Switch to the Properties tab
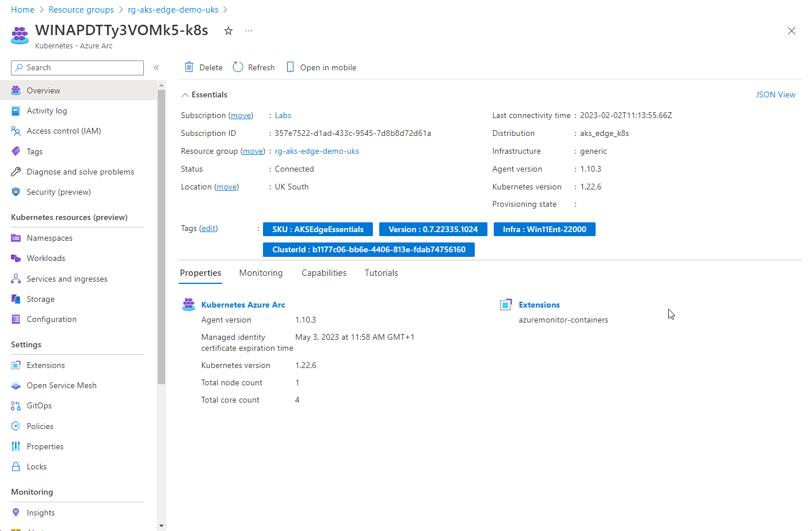The height and width of the screenshot is (531, 812). click(x=200, y=273)
